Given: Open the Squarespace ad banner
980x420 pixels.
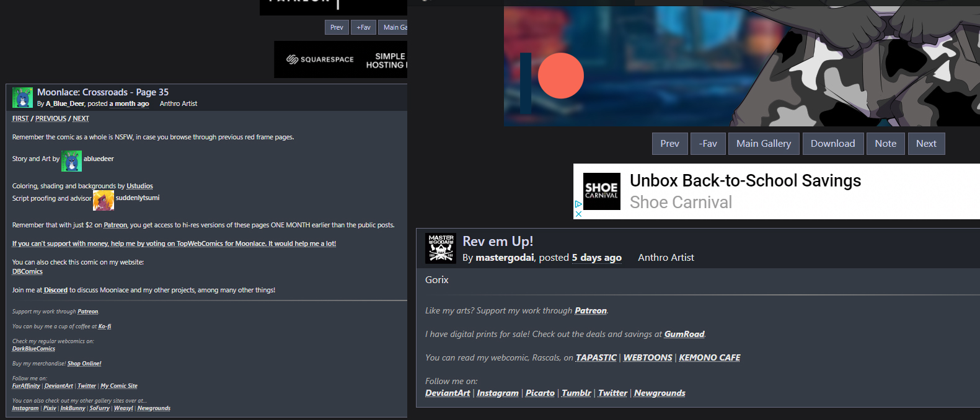Looking at the screenshot, I should click(x=341, y=59).
